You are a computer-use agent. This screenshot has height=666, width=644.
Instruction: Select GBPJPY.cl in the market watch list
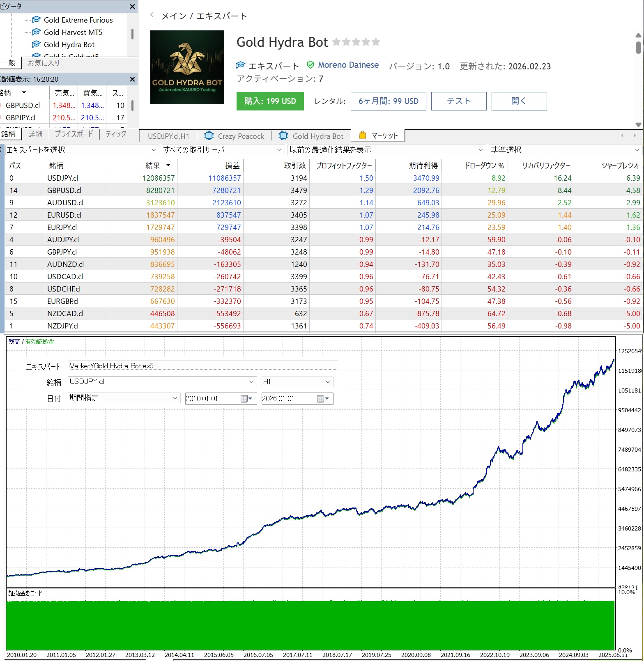click(x=64, y=117)
